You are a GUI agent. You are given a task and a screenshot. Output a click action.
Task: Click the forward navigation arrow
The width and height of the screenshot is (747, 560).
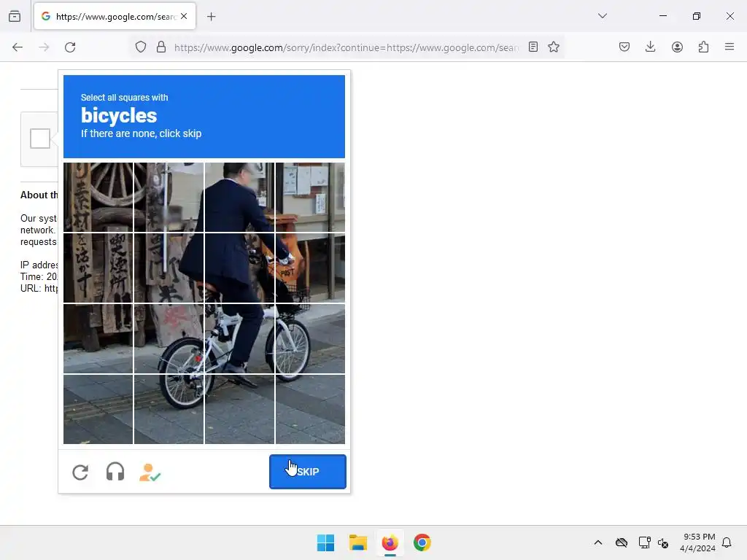click(44, 47)
